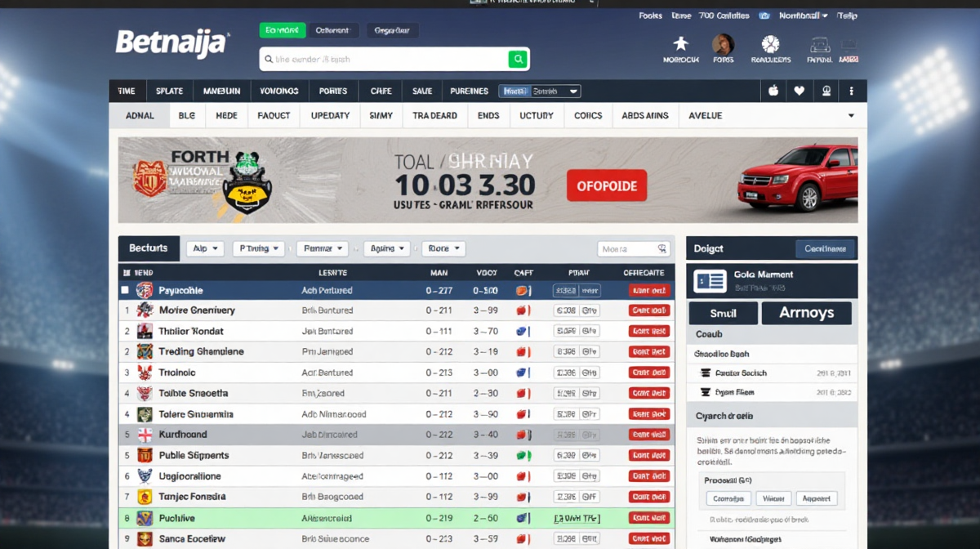Click the Kurdhoand flag icon
This screenshot has height=549, width=980.
pyautogui.click(x=145, y=435)
